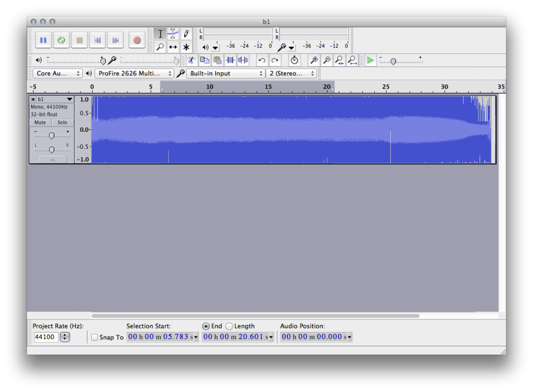Solo the b1 track
Image resolution: width=533 pixels, height=392 pixels.
coord(62,122)
